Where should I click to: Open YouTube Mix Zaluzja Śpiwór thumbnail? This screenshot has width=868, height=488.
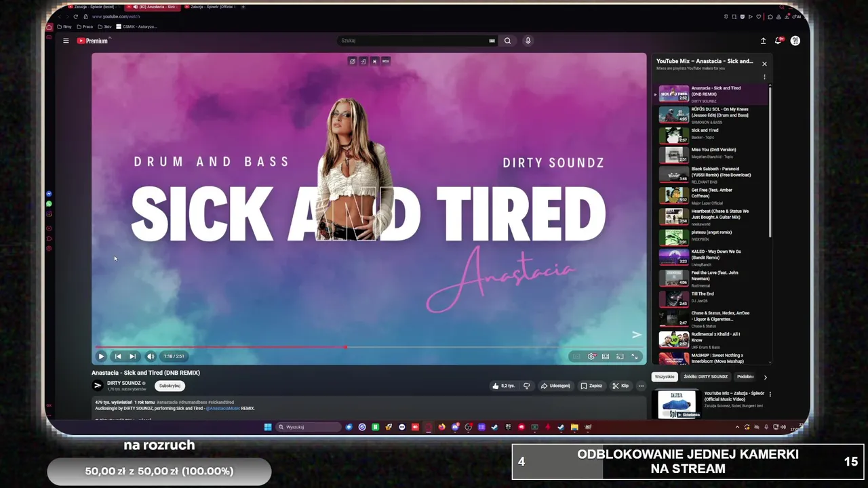coord(677,405)
